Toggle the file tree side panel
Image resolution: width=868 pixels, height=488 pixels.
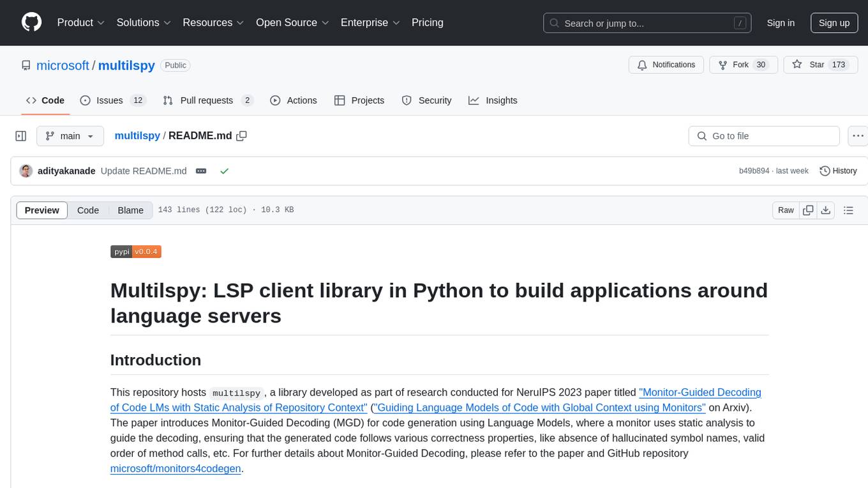(21, 136)
